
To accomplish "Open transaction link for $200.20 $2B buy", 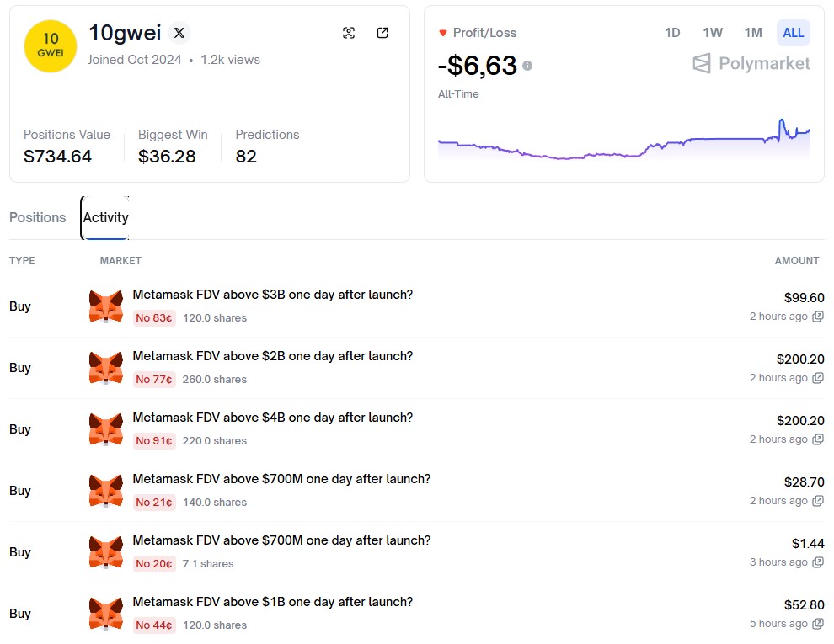I will pos(817,378).
